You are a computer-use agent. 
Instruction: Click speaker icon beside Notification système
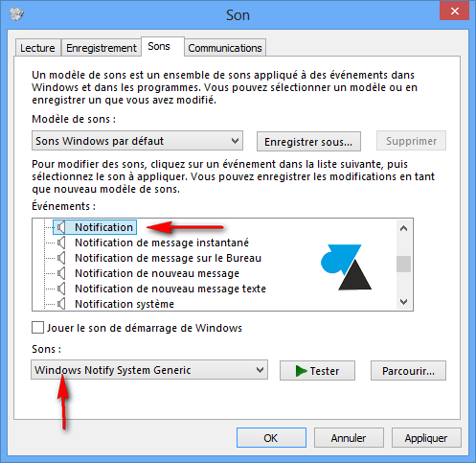pyautogui.click(x=61, y=304)
